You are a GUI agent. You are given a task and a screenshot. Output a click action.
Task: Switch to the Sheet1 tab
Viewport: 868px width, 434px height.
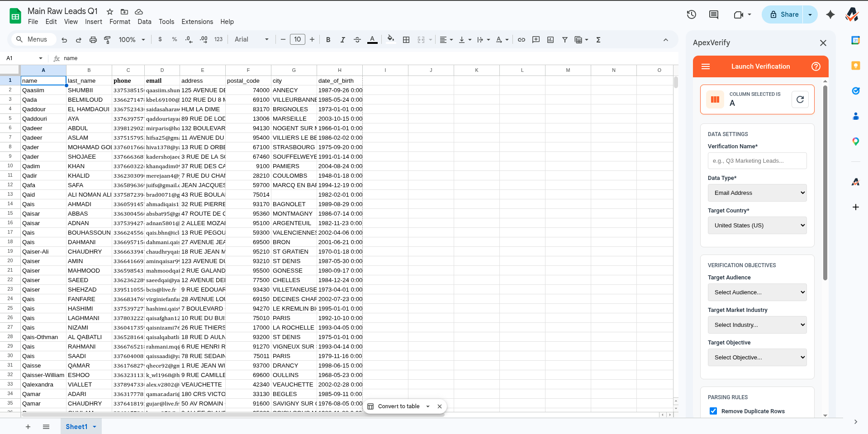point(76,427)
